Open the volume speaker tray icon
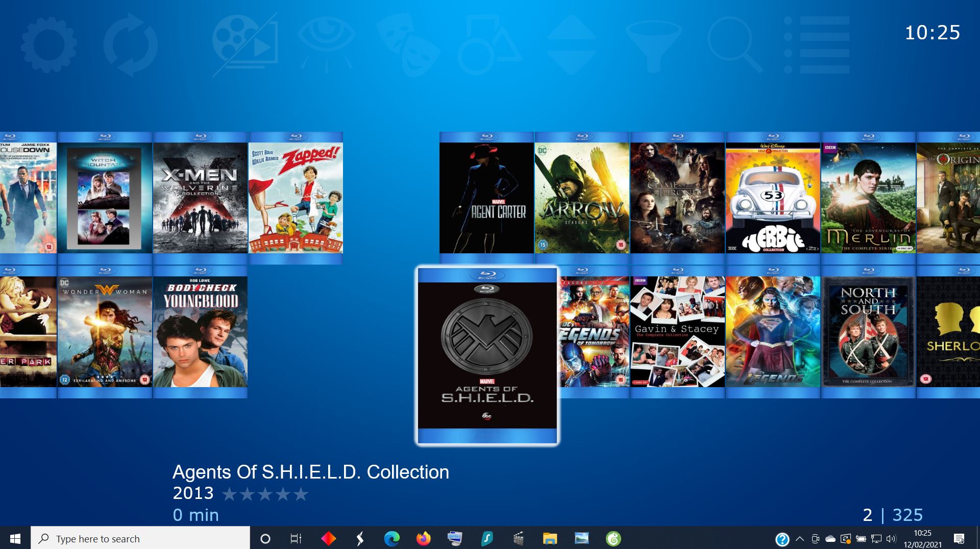 [891, 538]
